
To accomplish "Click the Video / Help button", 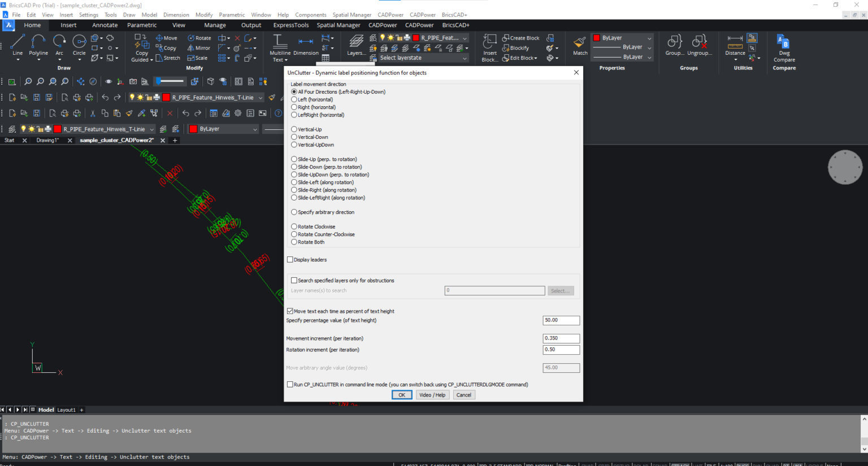I will pos(432,395).
